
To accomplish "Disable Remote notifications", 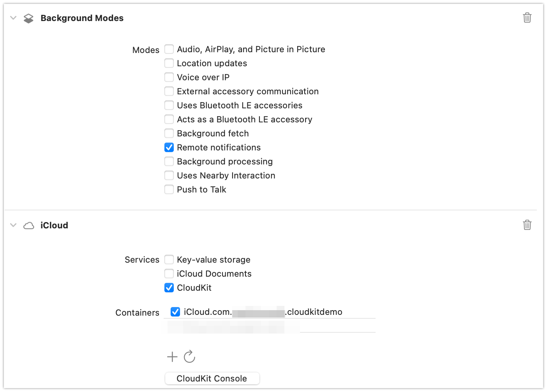I will (x=169, y=147).
